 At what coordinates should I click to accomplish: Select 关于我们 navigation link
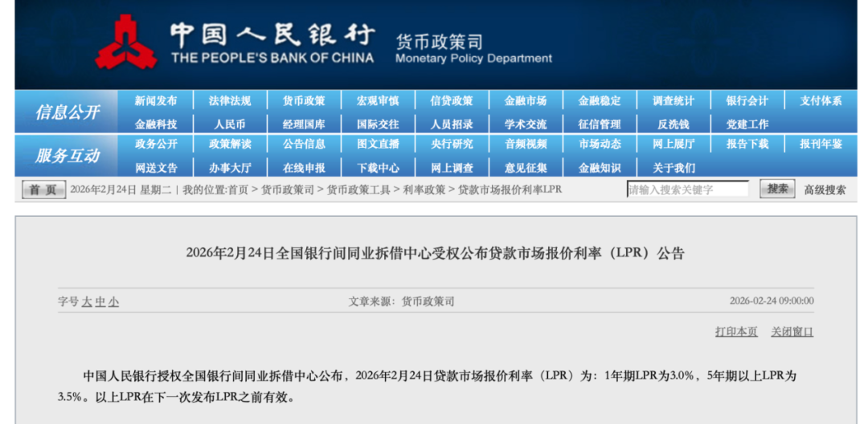click(674, 168)
